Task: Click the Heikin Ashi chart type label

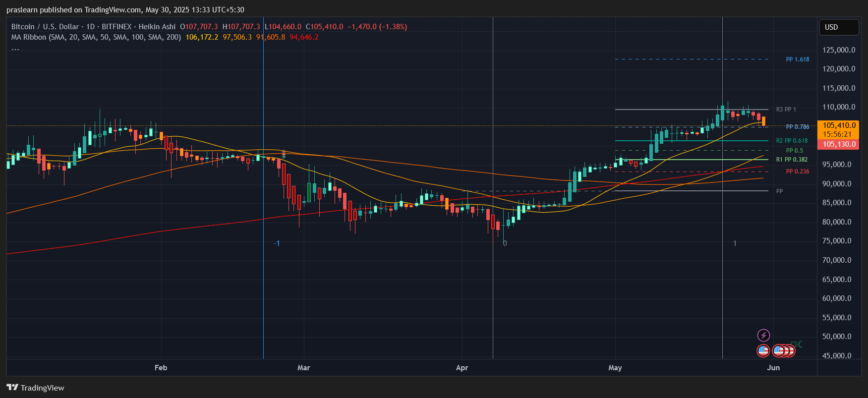Action: [x=157, y=27]
